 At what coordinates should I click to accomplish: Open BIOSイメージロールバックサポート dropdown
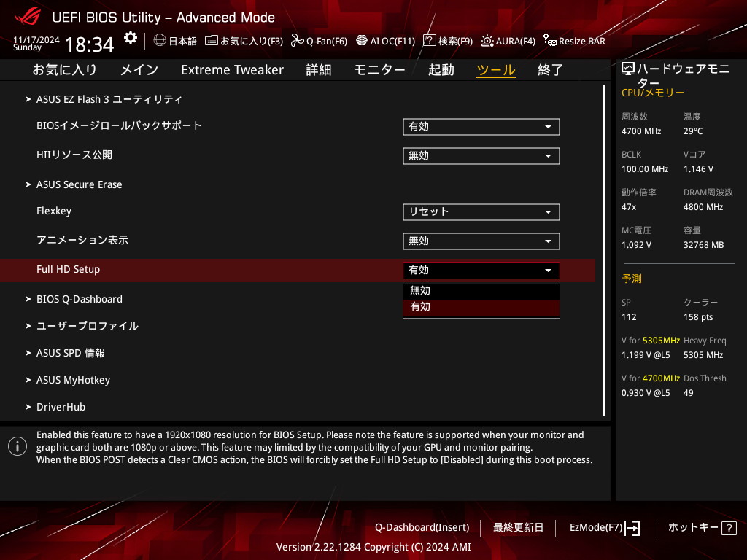[481, 127]
